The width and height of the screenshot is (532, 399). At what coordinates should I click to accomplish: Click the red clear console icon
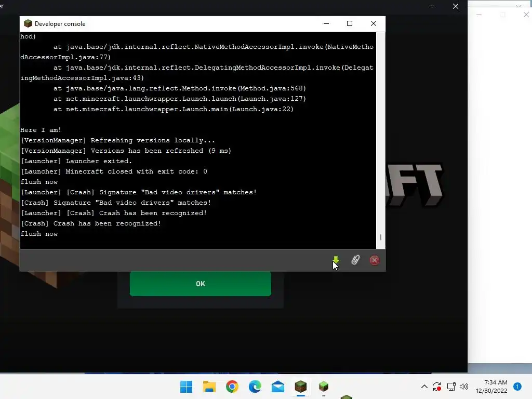point(375,260)
